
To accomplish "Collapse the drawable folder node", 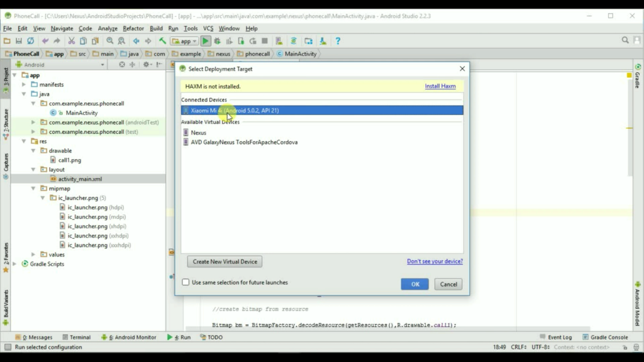I will click(33, 151).
